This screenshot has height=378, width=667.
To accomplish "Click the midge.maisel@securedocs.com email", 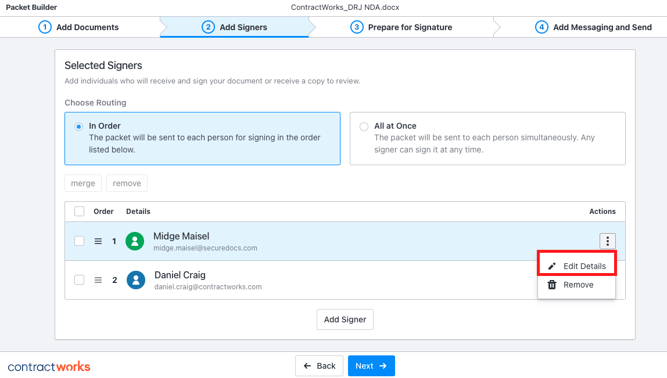I will point(205,248).
